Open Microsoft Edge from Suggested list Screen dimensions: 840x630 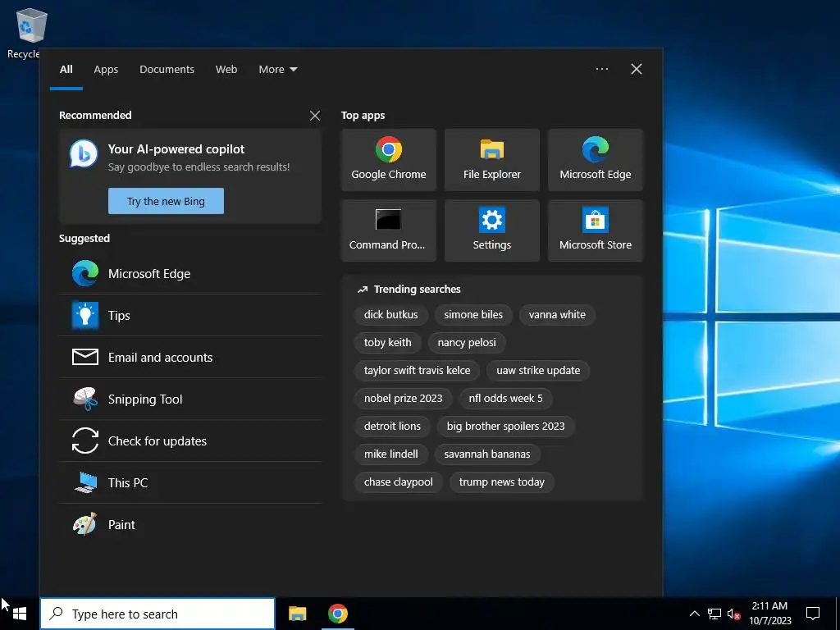click(190, 273)
